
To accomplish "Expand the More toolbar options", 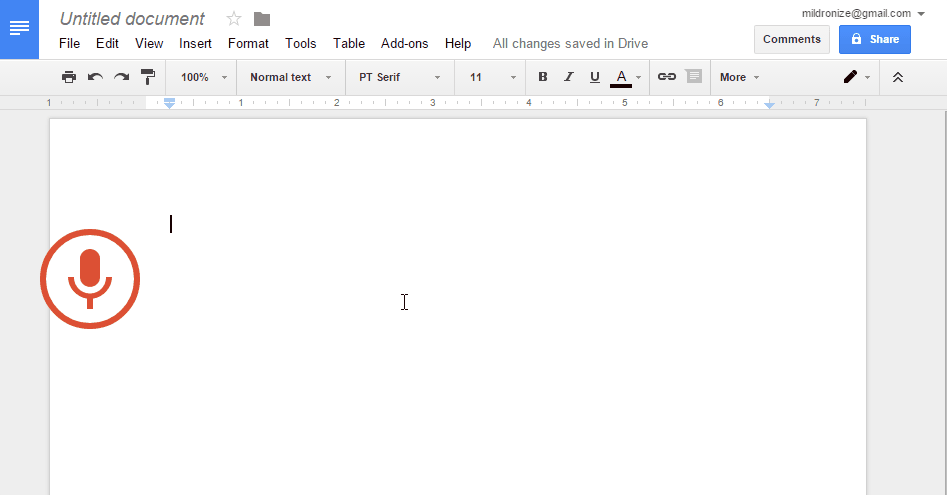I will (739, 77).
